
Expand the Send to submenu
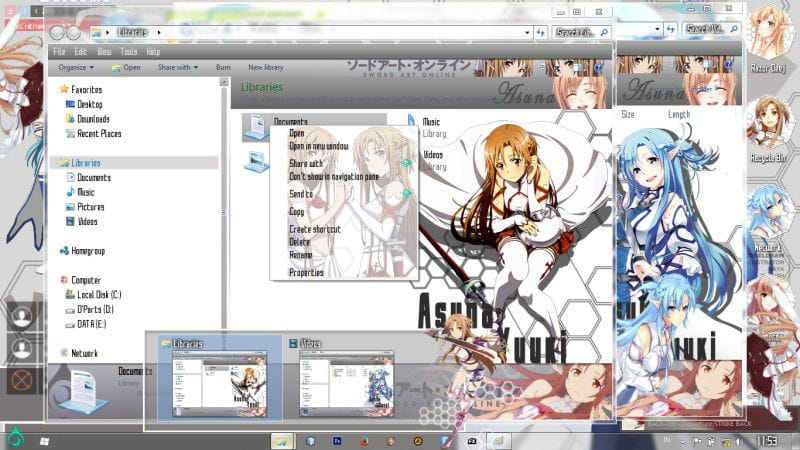pos(301,194)
